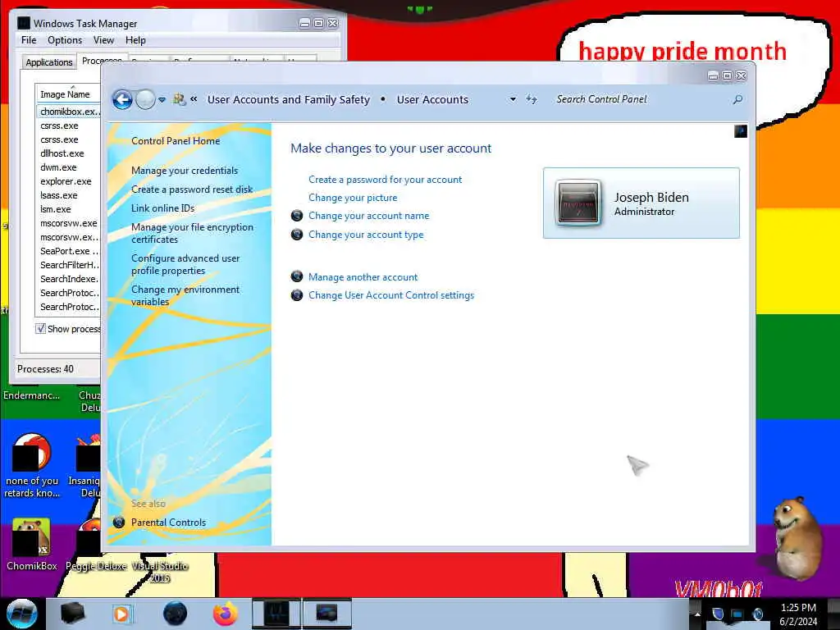Go back using the Control Panel back arrow
The width and height of the screenshot is (840, 630).
(x=122, y=99)
